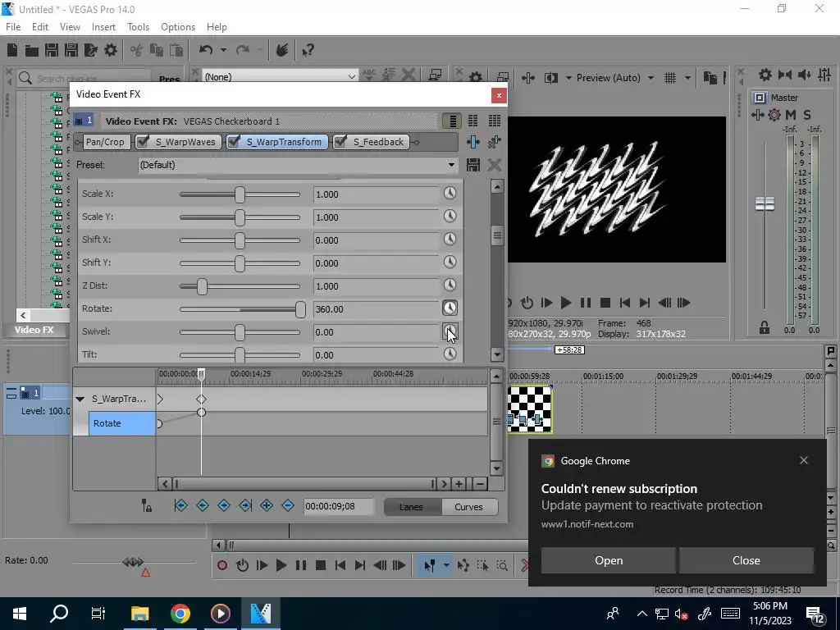Open the (None) combo box
Screen dimensions: 840x630
(x=279, y=76)
